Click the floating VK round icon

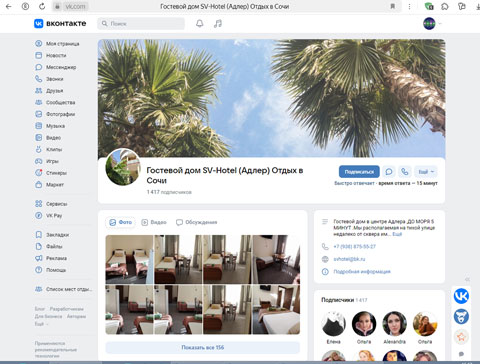[461, 296]
